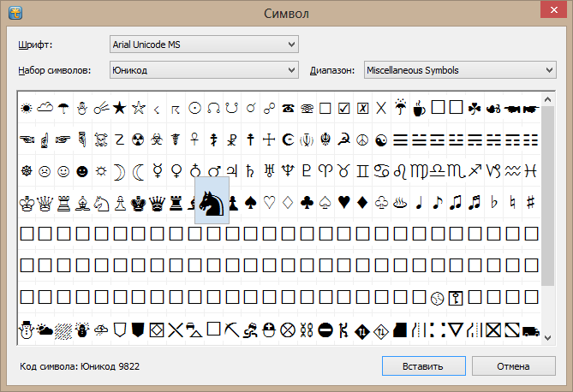573x392 pixels.
Task: Choose the white outlined star symbol
Action: pos(139,108)
